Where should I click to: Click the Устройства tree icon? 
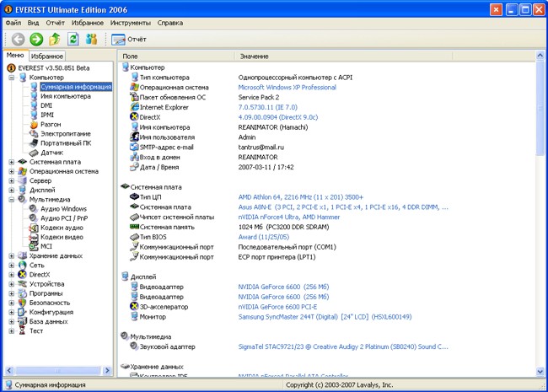pos(23,284)
